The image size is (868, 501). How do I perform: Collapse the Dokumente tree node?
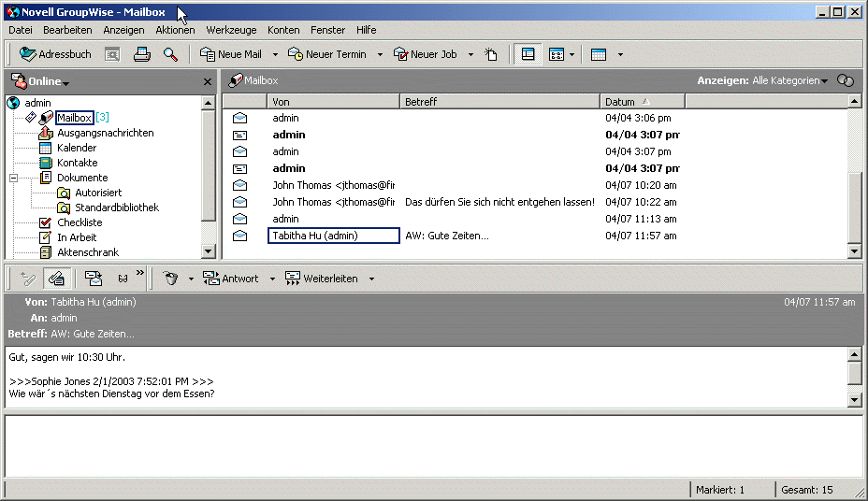(x=14, y=178)
